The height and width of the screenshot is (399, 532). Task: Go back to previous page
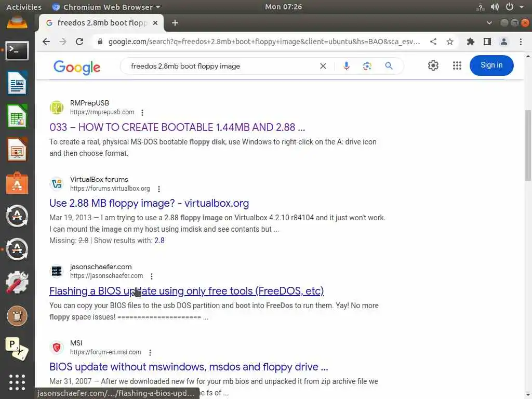(x=46, y=42)
